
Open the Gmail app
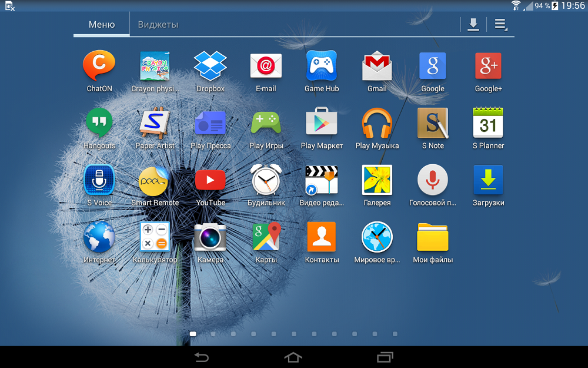click(377, 67)
